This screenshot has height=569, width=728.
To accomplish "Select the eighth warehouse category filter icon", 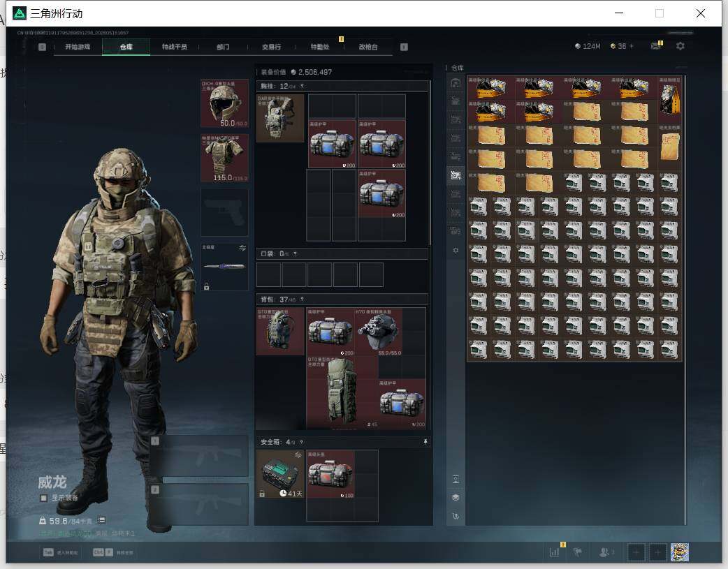I will (x=456, y=212).
